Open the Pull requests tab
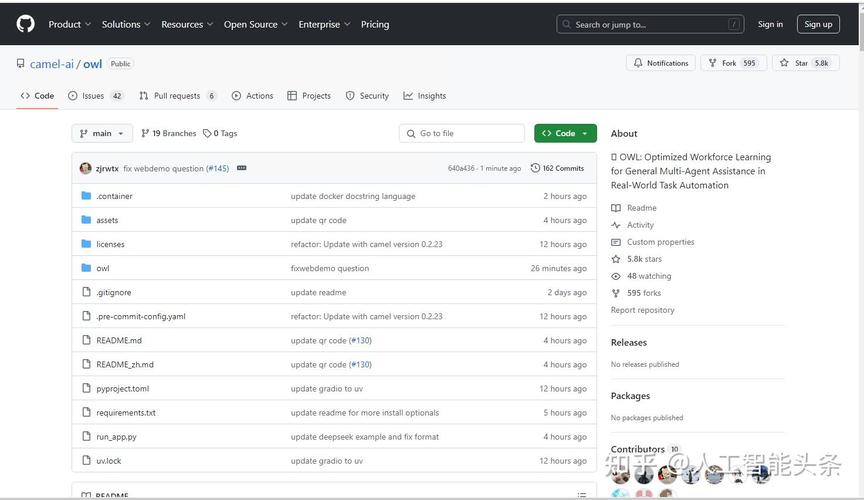 [177, 95]
